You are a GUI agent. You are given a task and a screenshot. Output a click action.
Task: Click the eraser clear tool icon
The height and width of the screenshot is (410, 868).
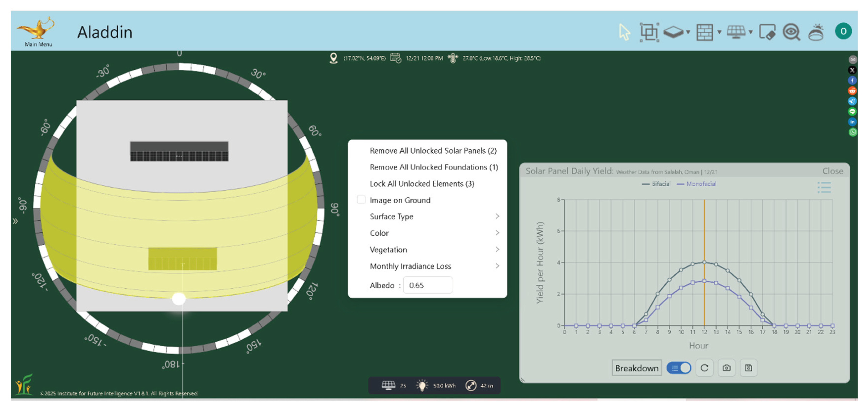767,32
